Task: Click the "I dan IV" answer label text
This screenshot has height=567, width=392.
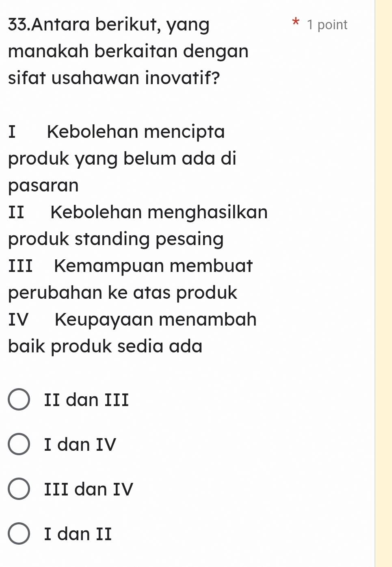Action: (x=80, y=444)
